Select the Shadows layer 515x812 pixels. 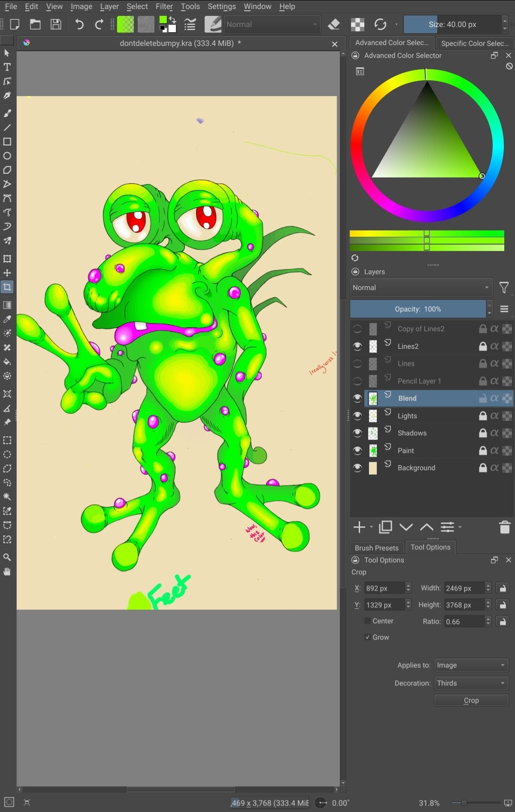[x=412, y=433]
